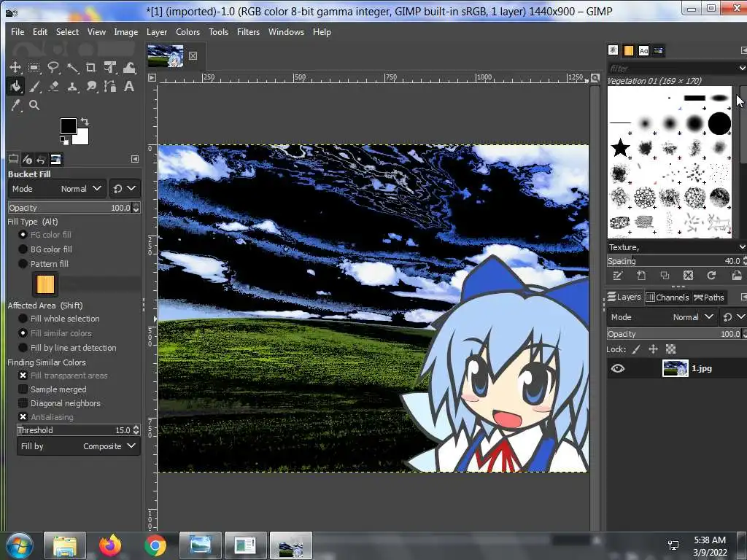Select the Color Picker eyedropper tool
The width and height of the screenshot is (747, 560).
[15, 105]
